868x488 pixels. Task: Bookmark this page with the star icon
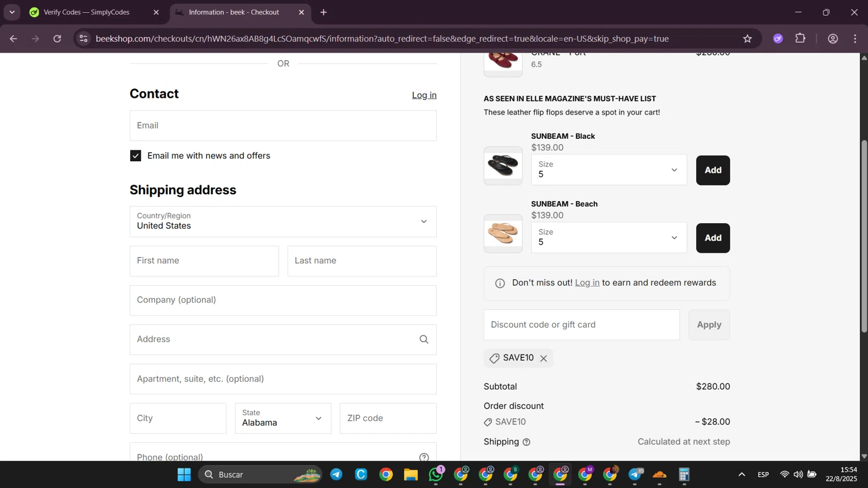(x=748, y=39)
